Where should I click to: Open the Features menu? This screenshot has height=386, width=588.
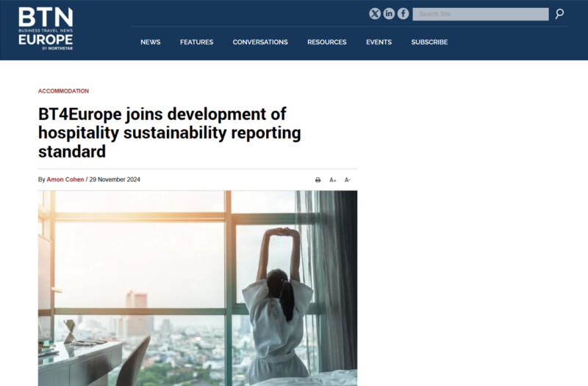[196, 42]
